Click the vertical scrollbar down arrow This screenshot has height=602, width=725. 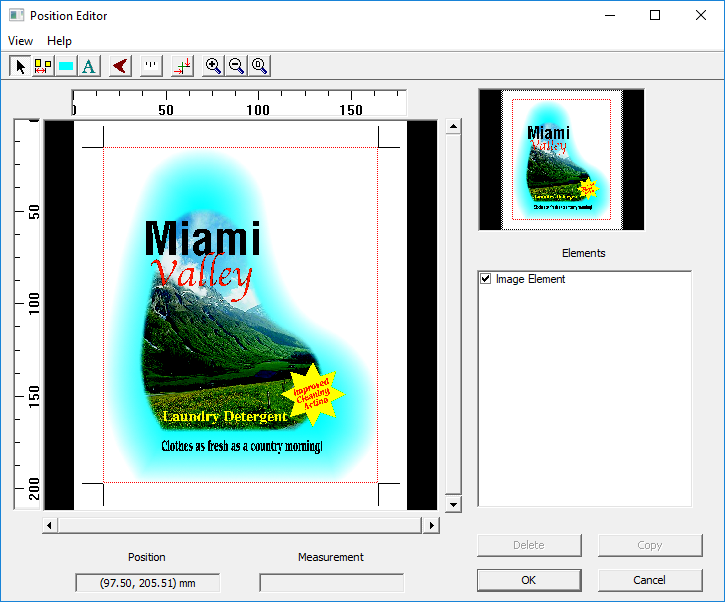pos(453,504)
